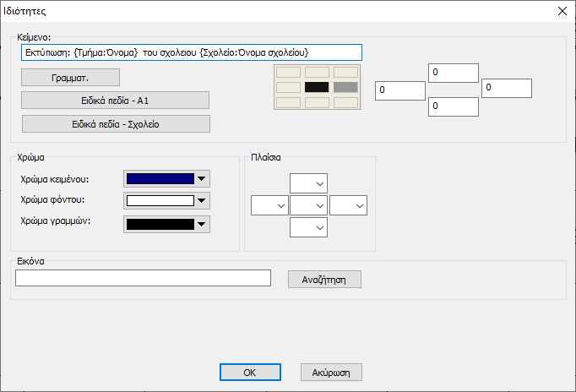Click the Ειδικά πεδία - Σχολείο button

116,123
